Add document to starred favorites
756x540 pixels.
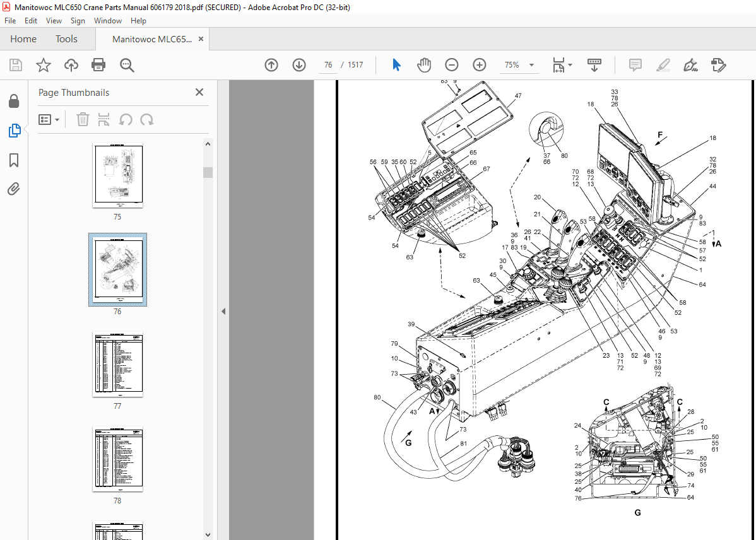(x=44, y=65)
